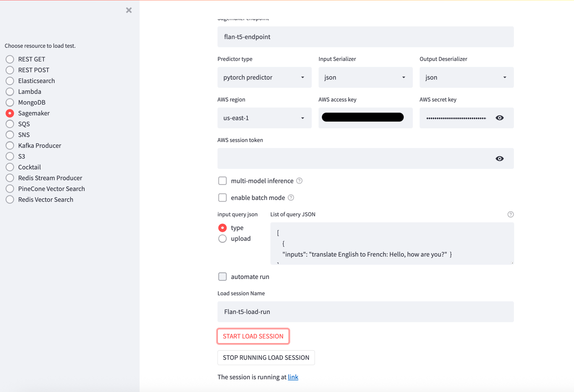Open the multi-model inference help tooltip
Screen dimensions: 574x392
(x=299, y=180)
